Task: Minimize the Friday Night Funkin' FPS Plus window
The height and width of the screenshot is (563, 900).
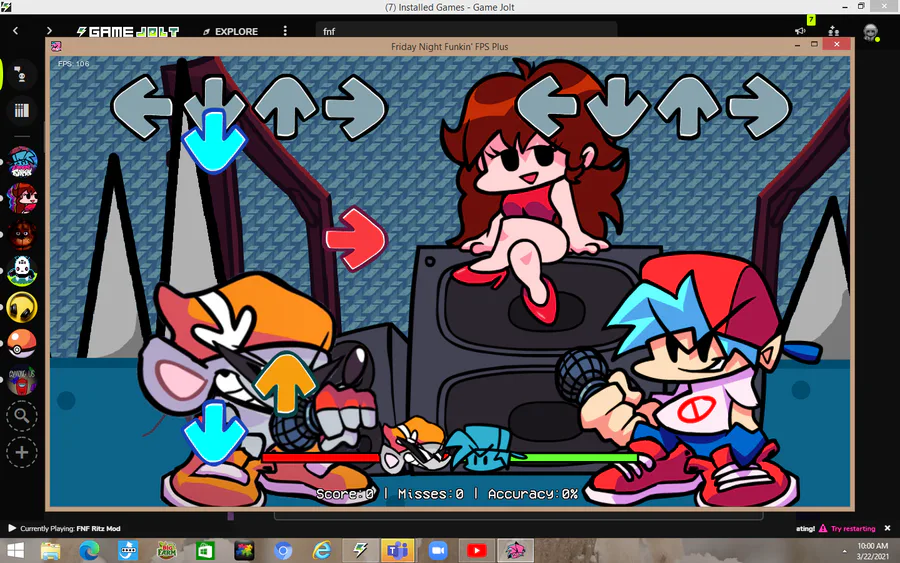Action: click(x=797, y=45)
